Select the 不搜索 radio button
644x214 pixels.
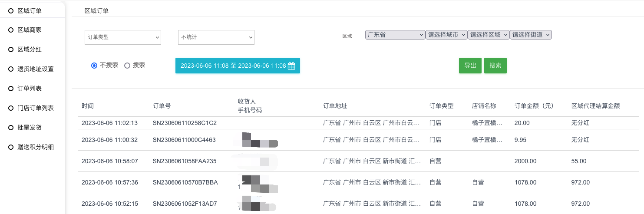pyautogui.click(x=94, y=66)
